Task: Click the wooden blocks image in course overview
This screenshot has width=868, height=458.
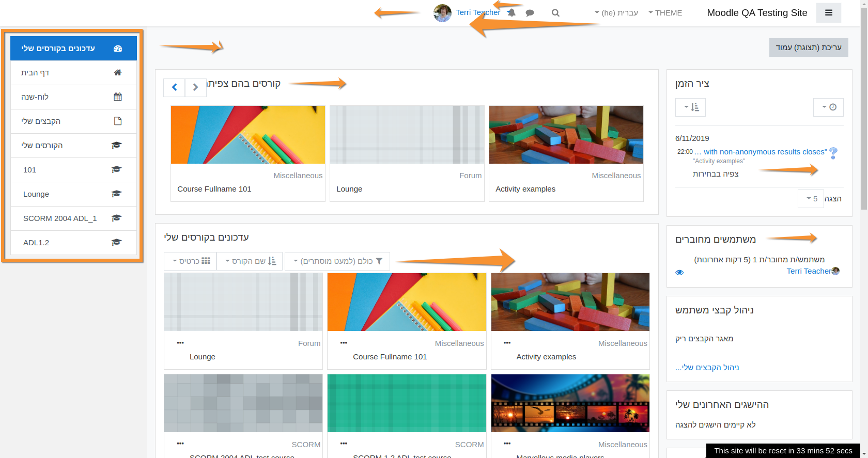Action: [570, 302]
